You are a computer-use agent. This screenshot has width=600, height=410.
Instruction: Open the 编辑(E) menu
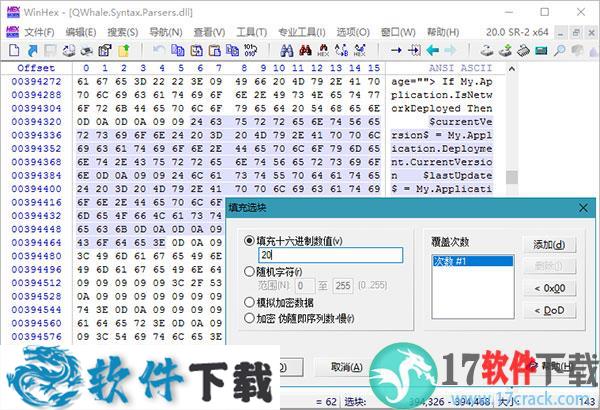point(80,32)
